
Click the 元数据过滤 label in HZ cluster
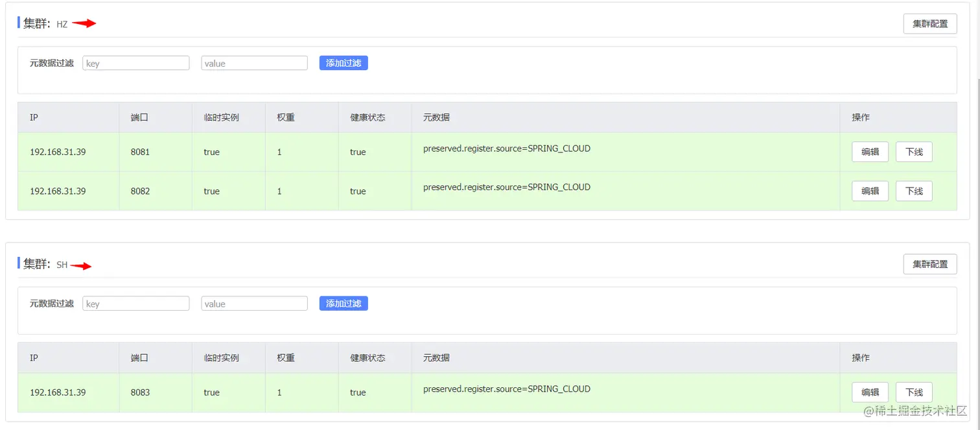pos(52,63)
